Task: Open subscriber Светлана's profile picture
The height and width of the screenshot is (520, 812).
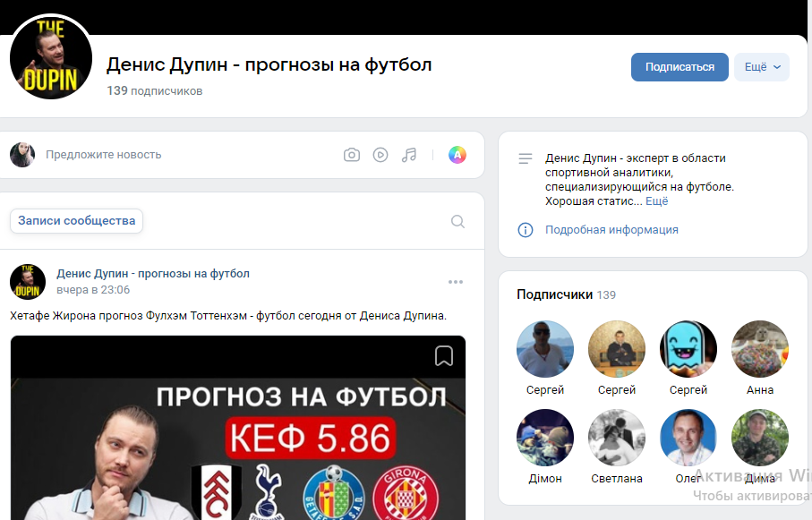Action: pos(616,438)
